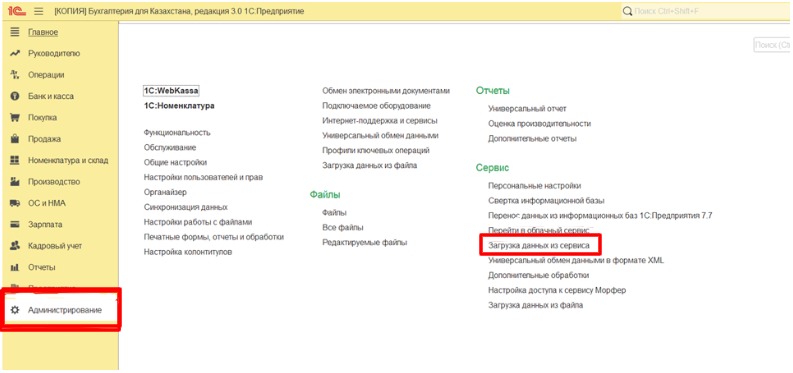Click the Номенклатура и склад grid icon
The image size is (793, 373).
click(15, 160)
